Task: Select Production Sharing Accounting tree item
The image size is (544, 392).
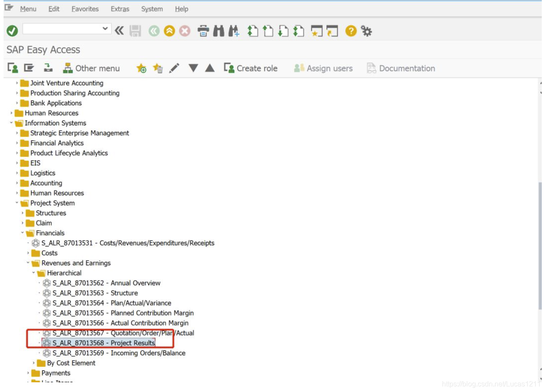Action: coord(75,93)
